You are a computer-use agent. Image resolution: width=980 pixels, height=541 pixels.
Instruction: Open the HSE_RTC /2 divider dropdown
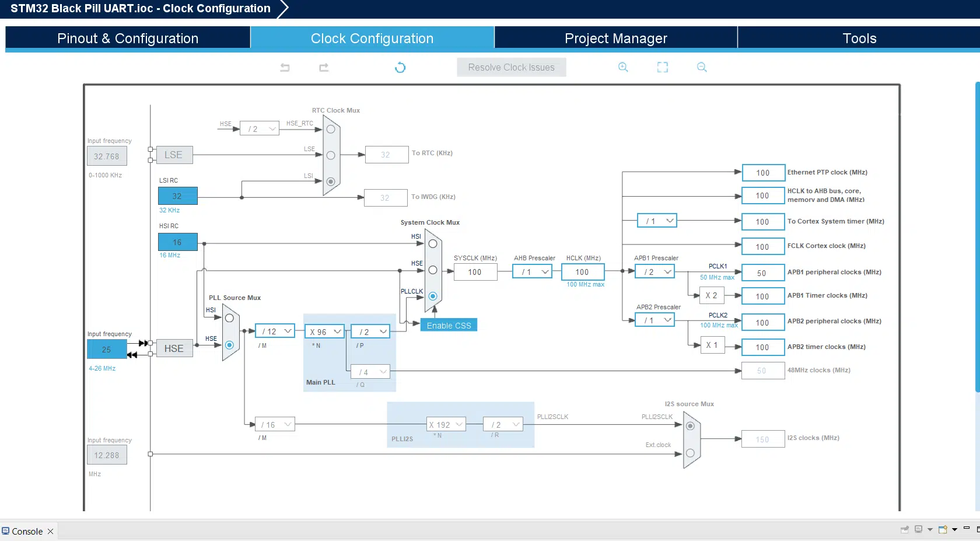260,129
